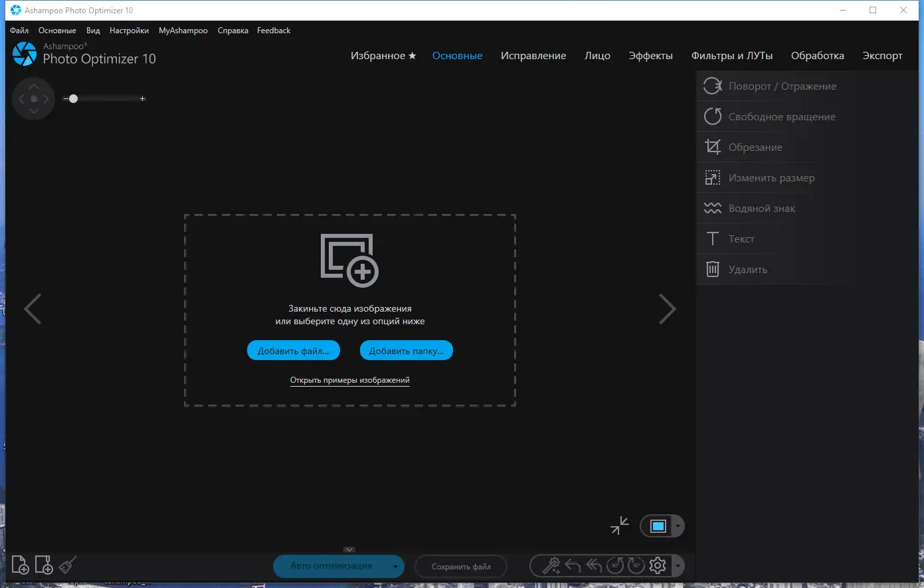The width and height of the screenshot is (924, 588).
Task: Click the Удалить trash icon
Action: [712, 269]
